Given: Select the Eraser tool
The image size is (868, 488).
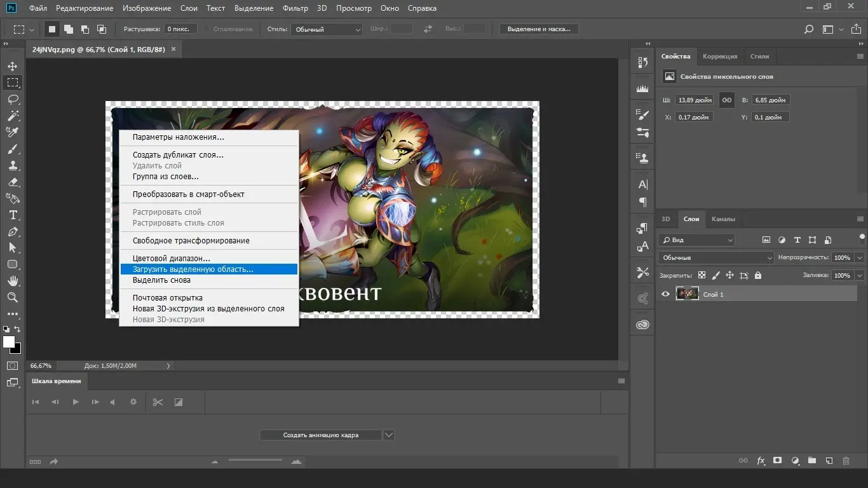Looking at the screenshot, I should coord(13,182).
